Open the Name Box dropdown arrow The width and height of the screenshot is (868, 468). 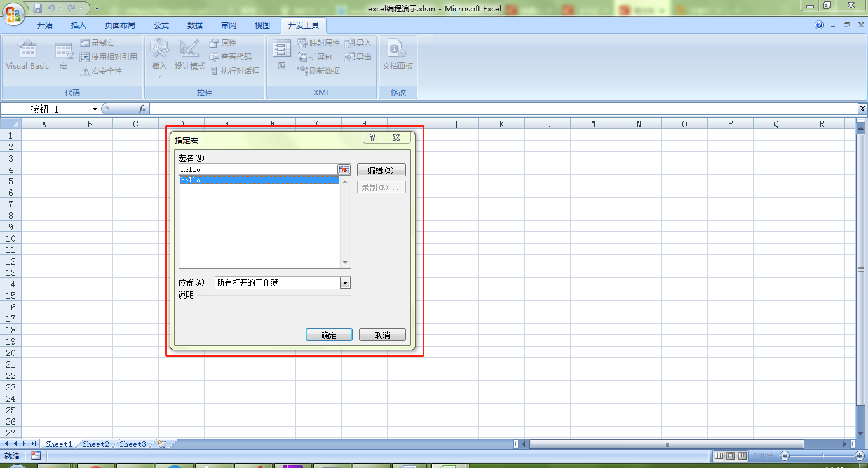point(95,109)
